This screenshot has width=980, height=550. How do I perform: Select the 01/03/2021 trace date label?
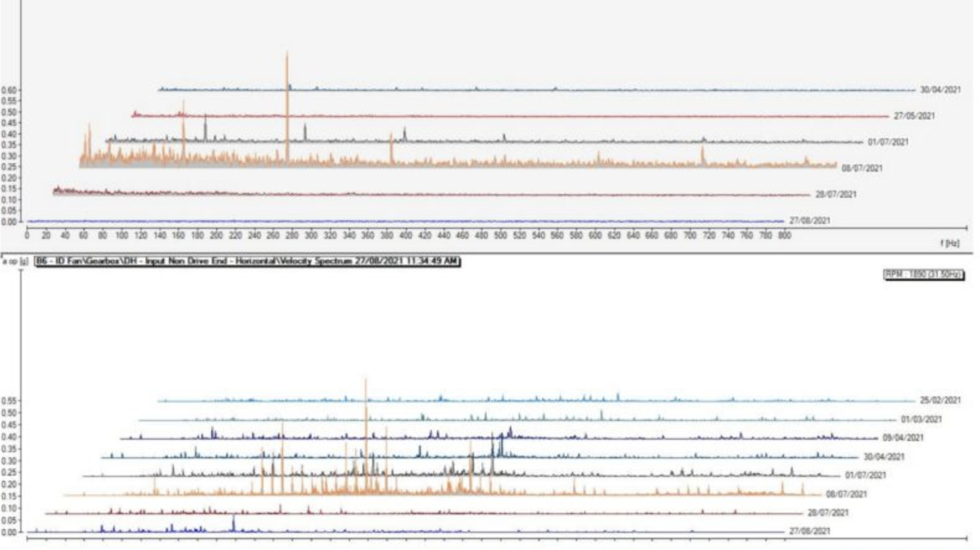tap(922, 419)
